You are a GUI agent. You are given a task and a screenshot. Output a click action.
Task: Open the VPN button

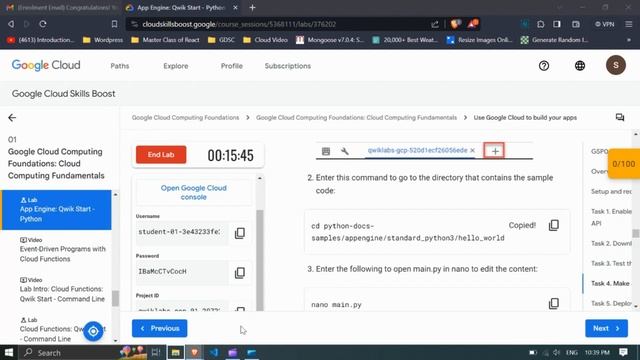pos(604,24)
